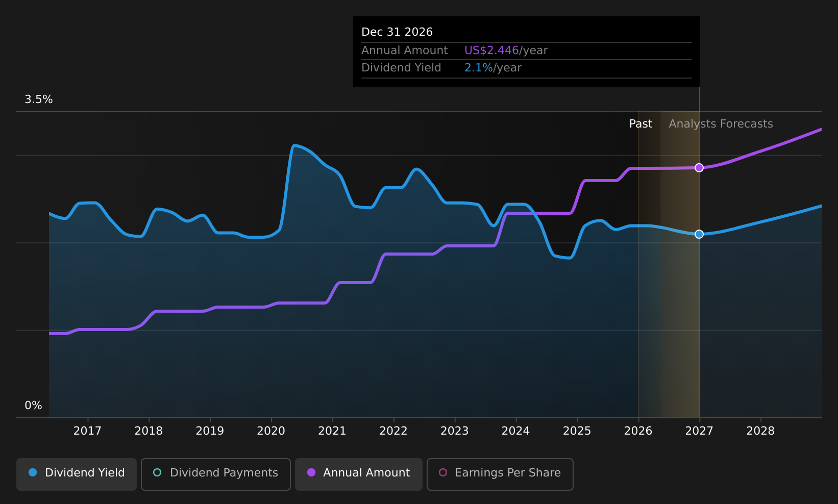Click the Annual Amount tooltip row label
838x504 pixels.
point(405,51)
